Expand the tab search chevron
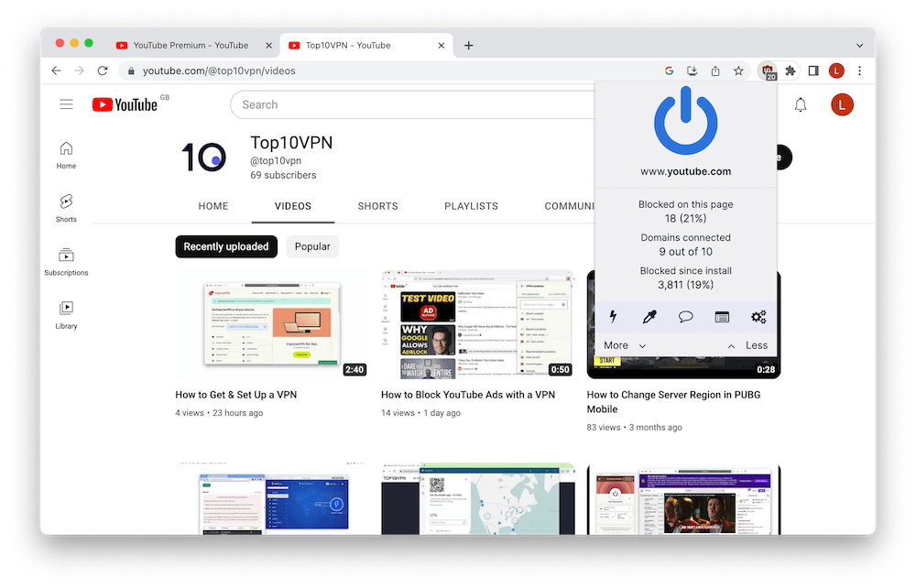The height and width of the screenshot is (588, 916). point(859,45)
